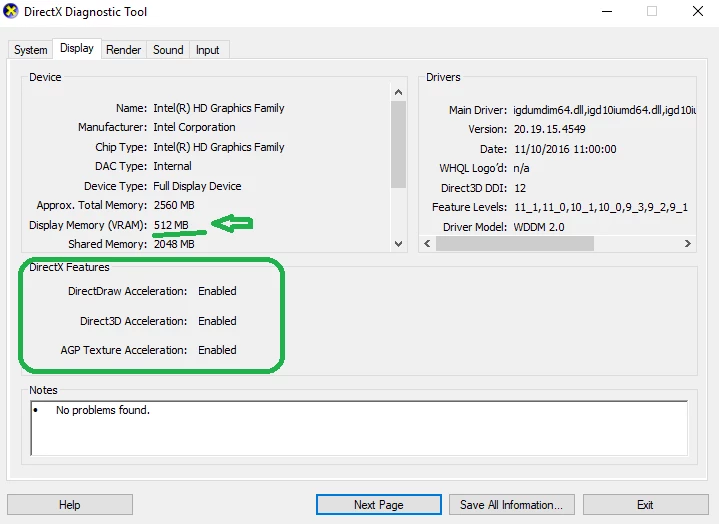This screenshot has width=719, height=524.
Task: Click the 'Full Display Device' value
Action: click(197, 186)
